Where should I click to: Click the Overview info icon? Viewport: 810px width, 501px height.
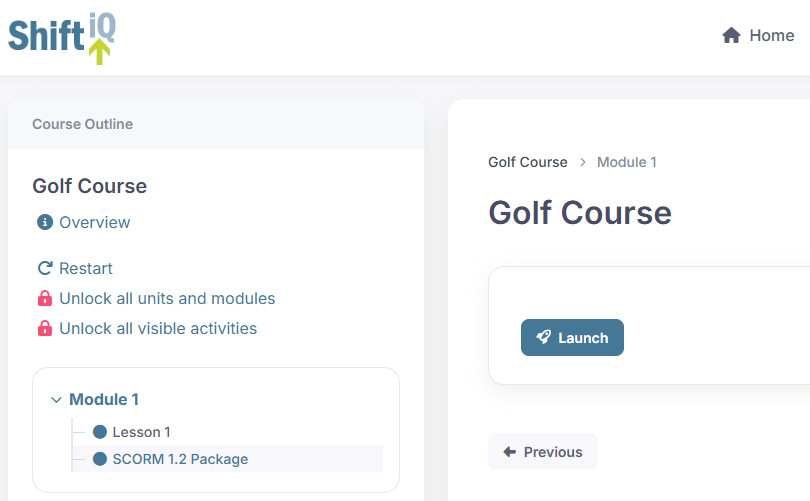point(44,222)
